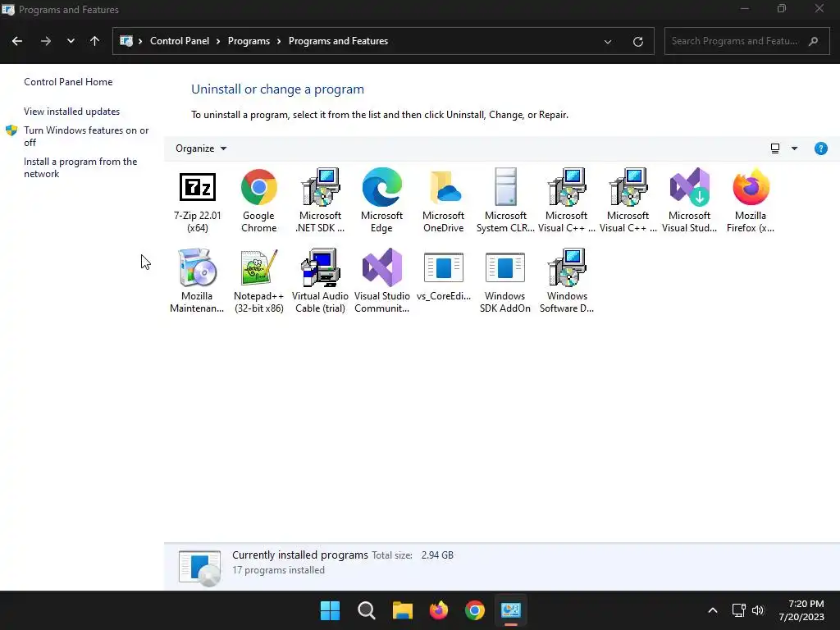
Task: Go up one level with up arrow
Action: (95, 41)
